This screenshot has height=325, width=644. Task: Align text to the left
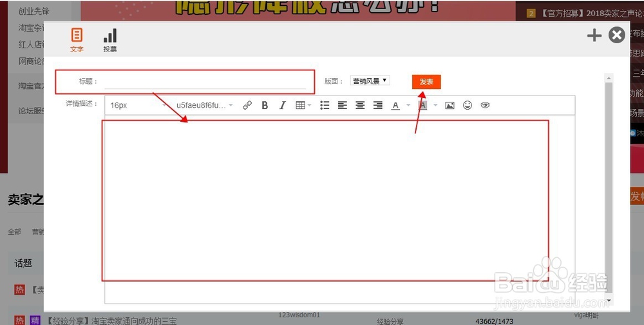point(343,105)
